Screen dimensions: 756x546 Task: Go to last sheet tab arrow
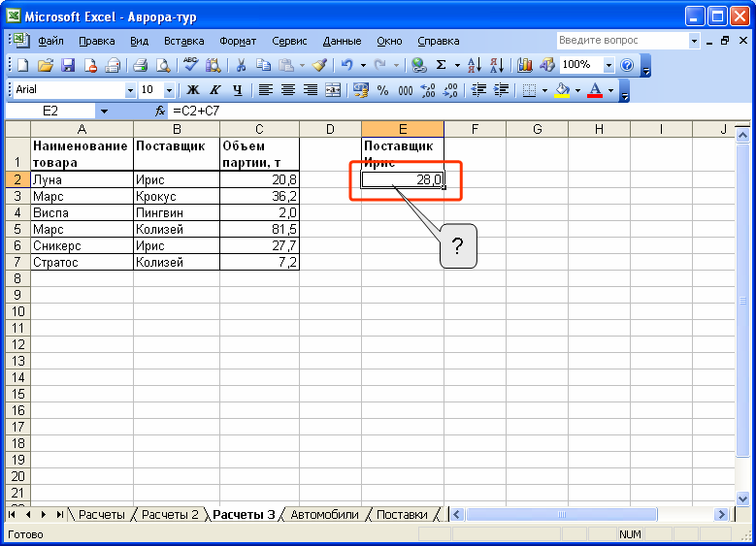59,515
